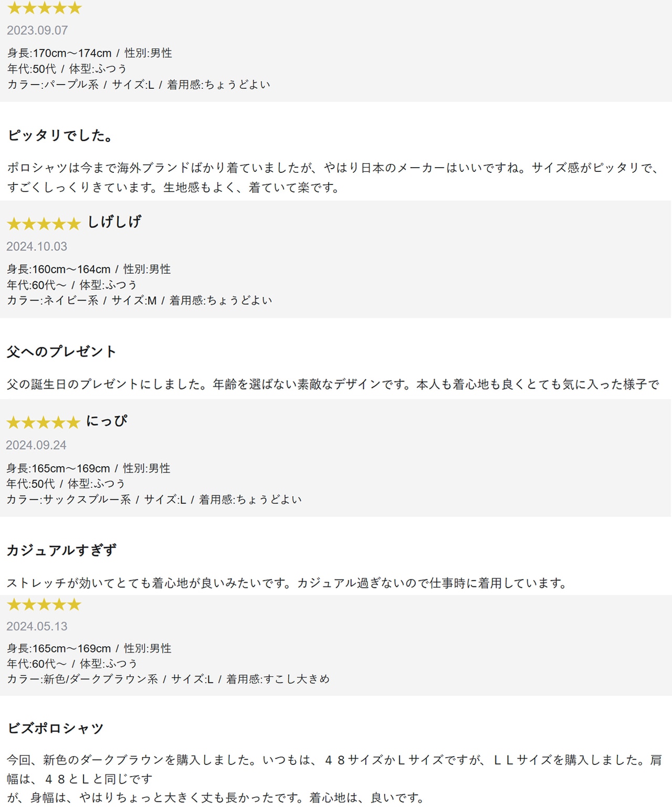Select the review title ビズポロシャツ

pos(56,728)
